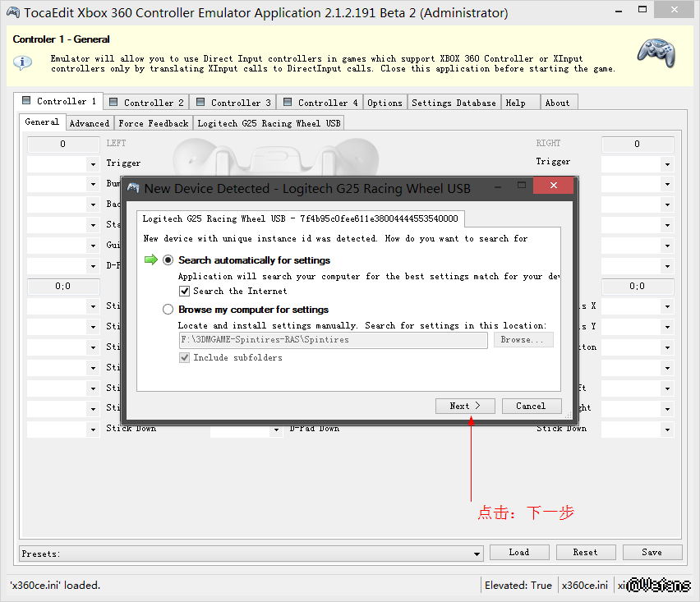Click the info icon in the header banner
The image size is (700, 602).
[22, 62]
